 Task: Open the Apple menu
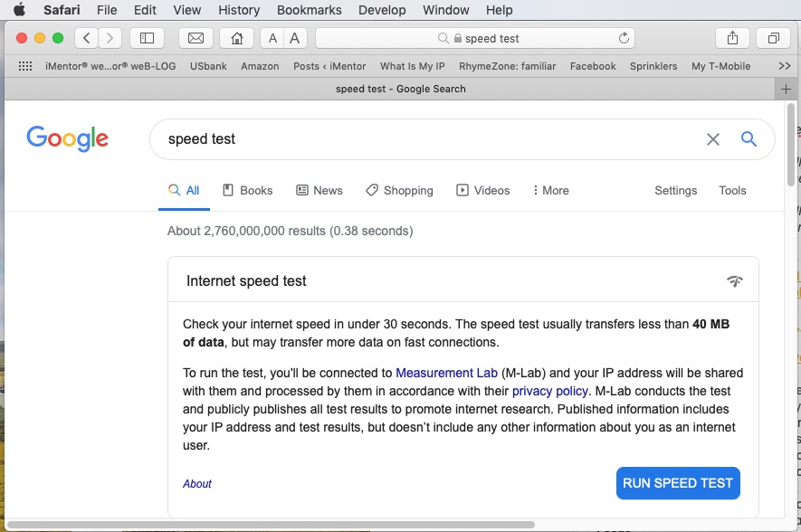click(19, 10)
